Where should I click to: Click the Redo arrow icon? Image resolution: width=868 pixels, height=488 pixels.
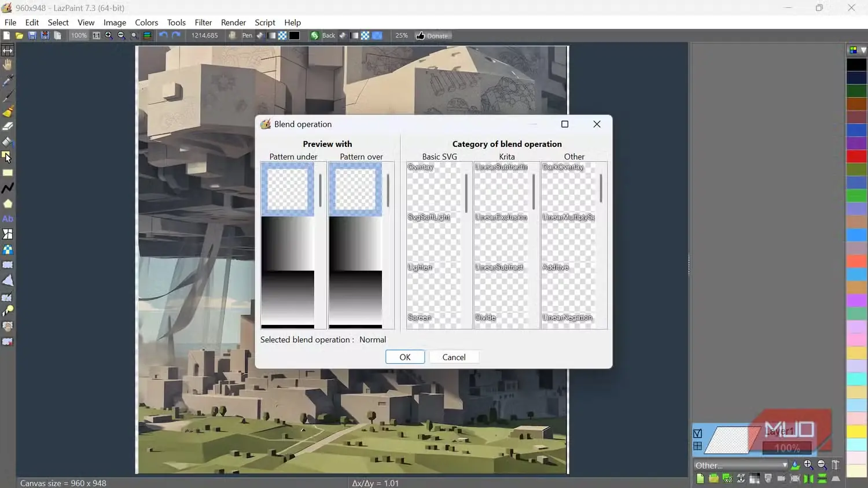click(x=176, y=36)
